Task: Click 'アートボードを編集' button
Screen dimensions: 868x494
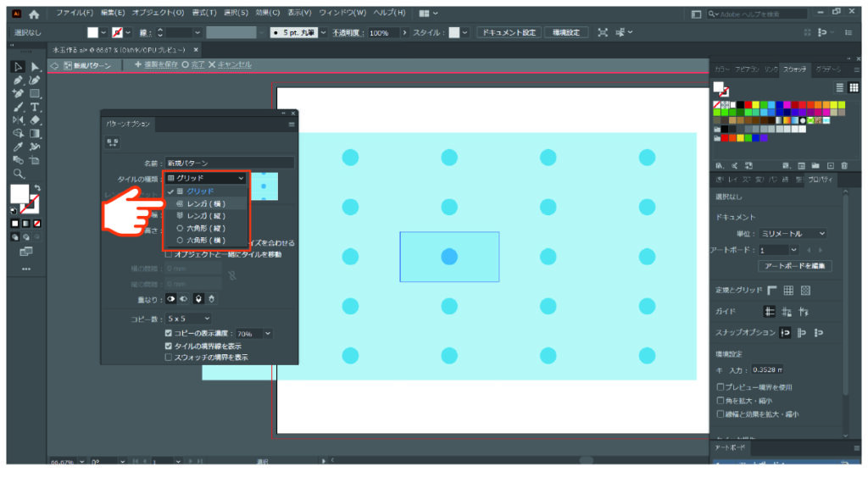Action: (x=794, y=266)
